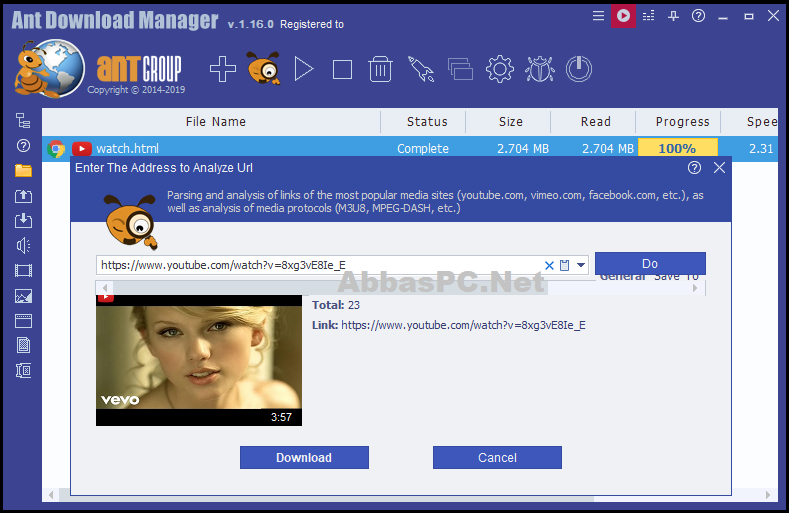Viewport: 789px width, 513px height.
Task: Click main list horizontal scrollbar right arrow
Action: [x=768, y=495]
